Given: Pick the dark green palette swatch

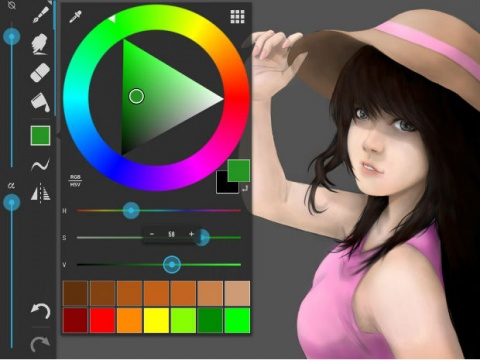Looking at the screenshot, I should click(210, 320).
